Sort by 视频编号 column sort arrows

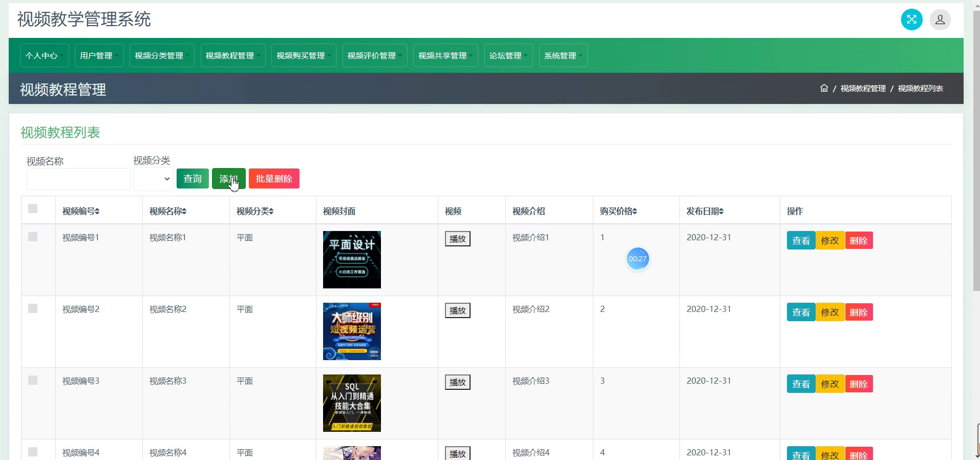tap(97, 211)
